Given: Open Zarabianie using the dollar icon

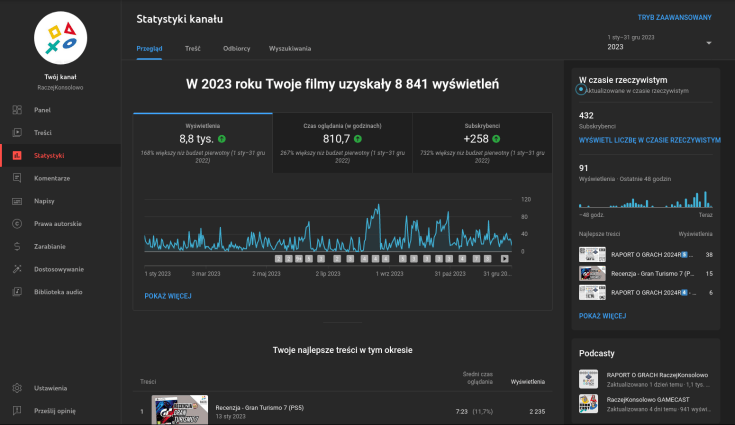Looking at the screenshot, I should coord(17,246).
